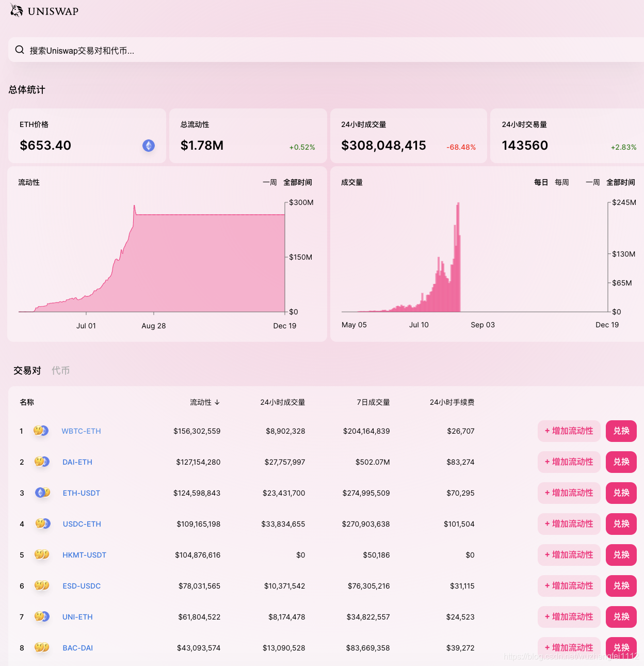The height and width of the screenshot is (666, 644).
Task: Open the DAI-ETH pair link
Action: pyautogui.click(x=77, y=462)
